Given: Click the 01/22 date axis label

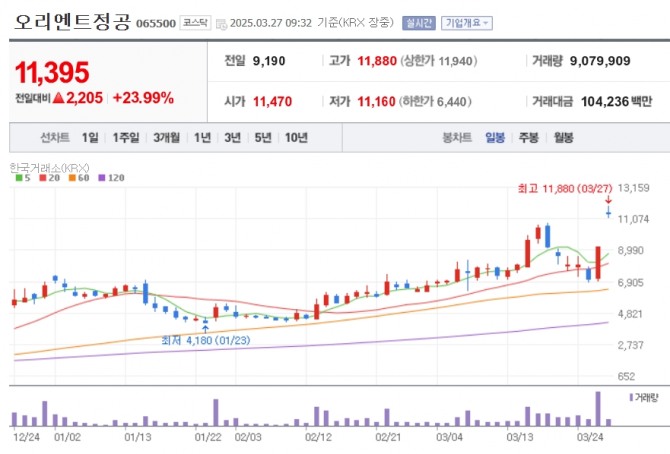Looking at the screenshot, I should point(208,437).
